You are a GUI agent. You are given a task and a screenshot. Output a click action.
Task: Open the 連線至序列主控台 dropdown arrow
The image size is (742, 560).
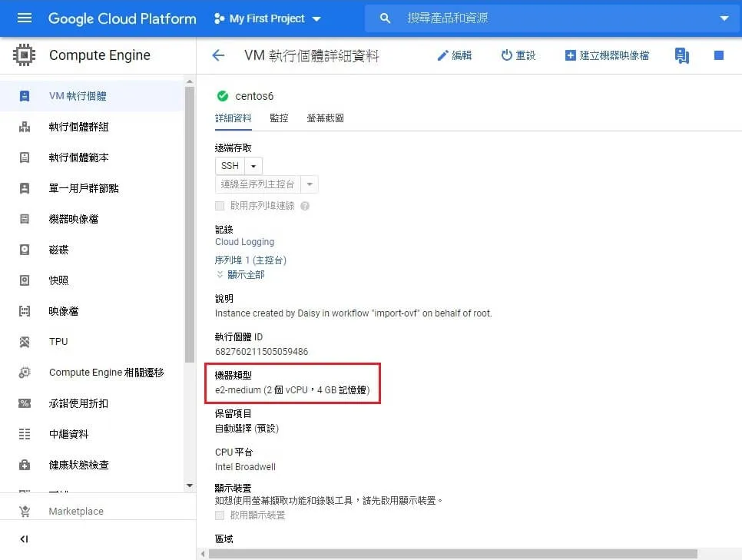310,184
